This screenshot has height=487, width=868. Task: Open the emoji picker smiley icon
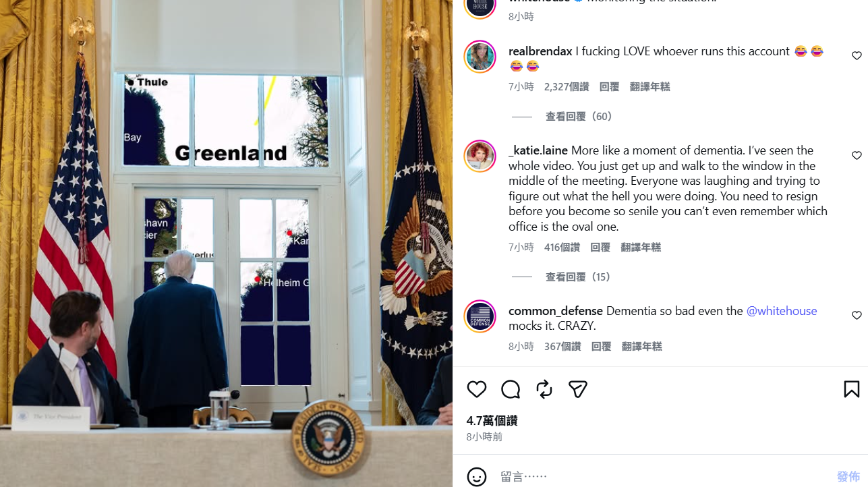point(477,477)
